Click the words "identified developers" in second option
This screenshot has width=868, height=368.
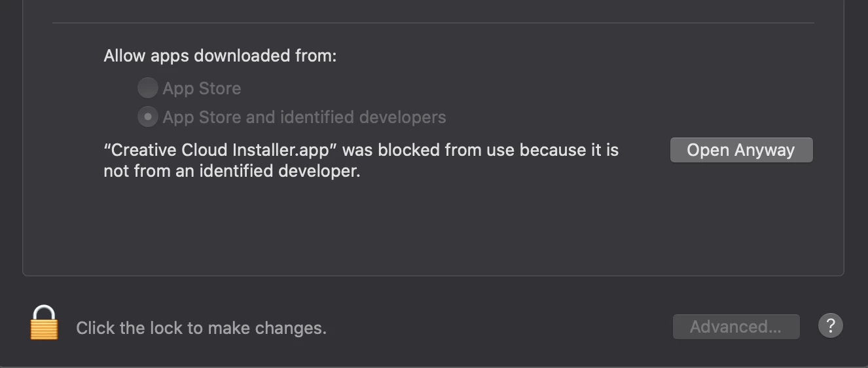[x=363, y=117]
